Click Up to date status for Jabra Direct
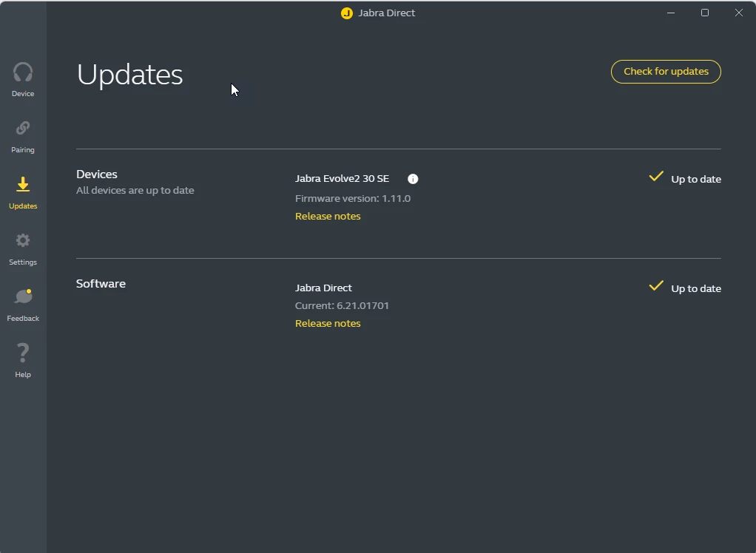 [x=696, y=288]
